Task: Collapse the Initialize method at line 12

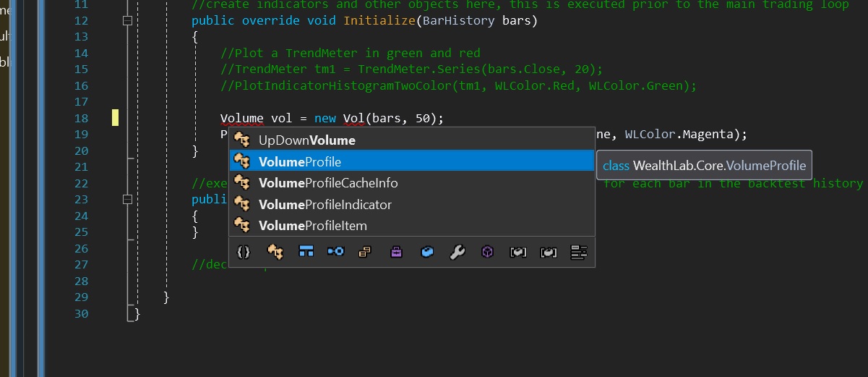Action: coord(128,21)
